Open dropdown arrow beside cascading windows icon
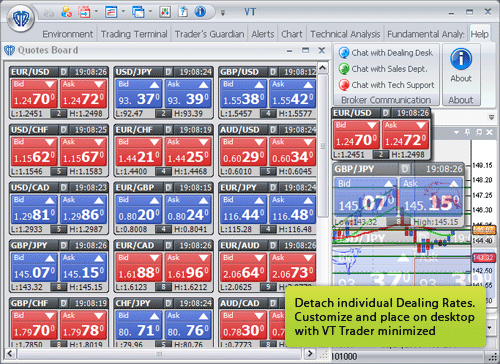This screenshot has width=500, height=364. [150, 12]
